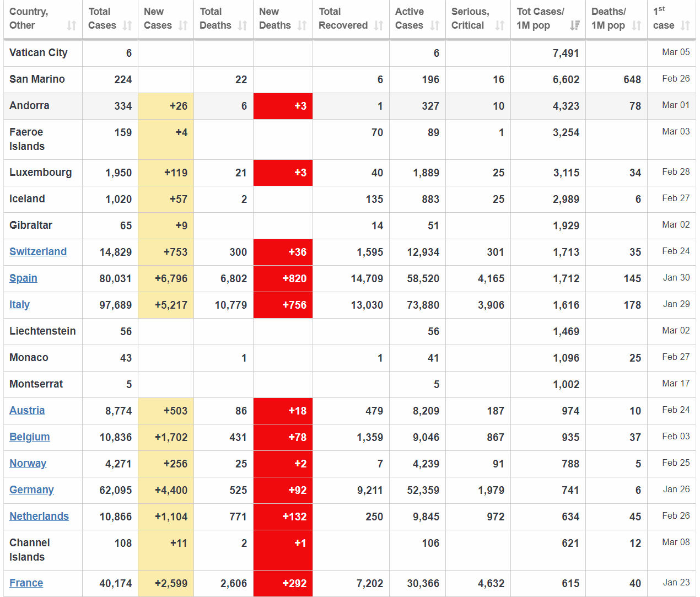Select the Liechtenstein row name

(42, 331)
